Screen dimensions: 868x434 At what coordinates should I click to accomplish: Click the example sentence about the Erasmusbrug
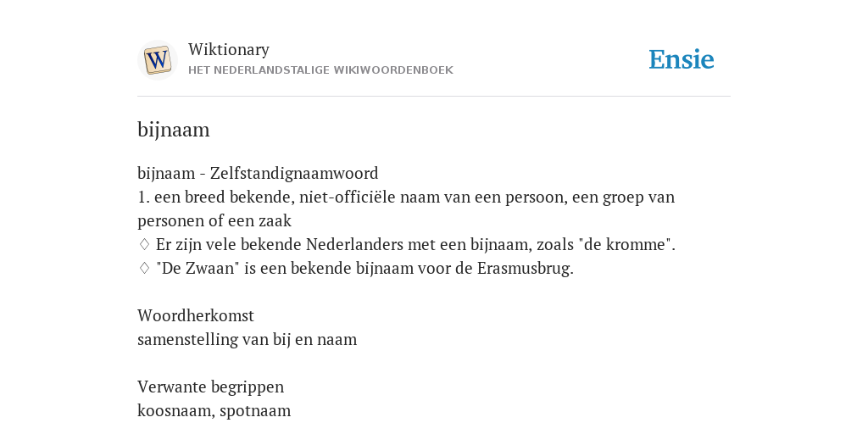364,268
